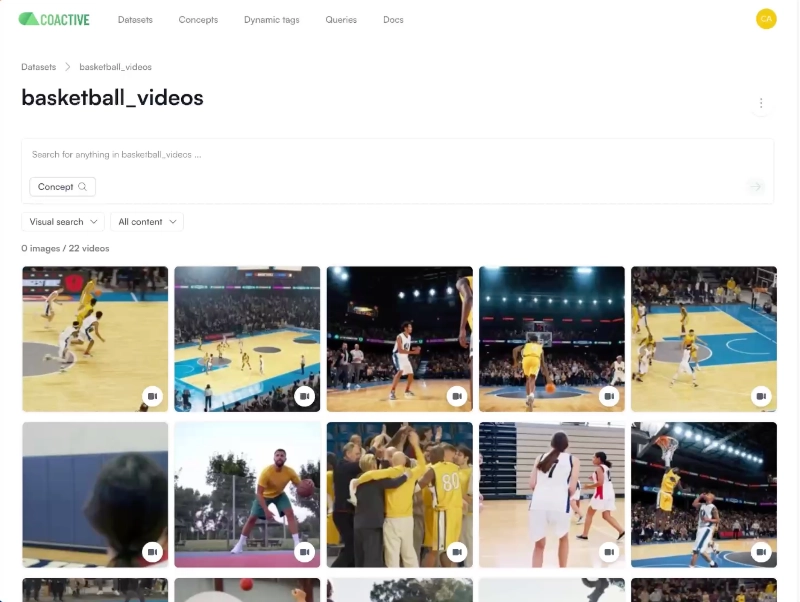Open the fast-break players video thumbnail

[95, 339]
